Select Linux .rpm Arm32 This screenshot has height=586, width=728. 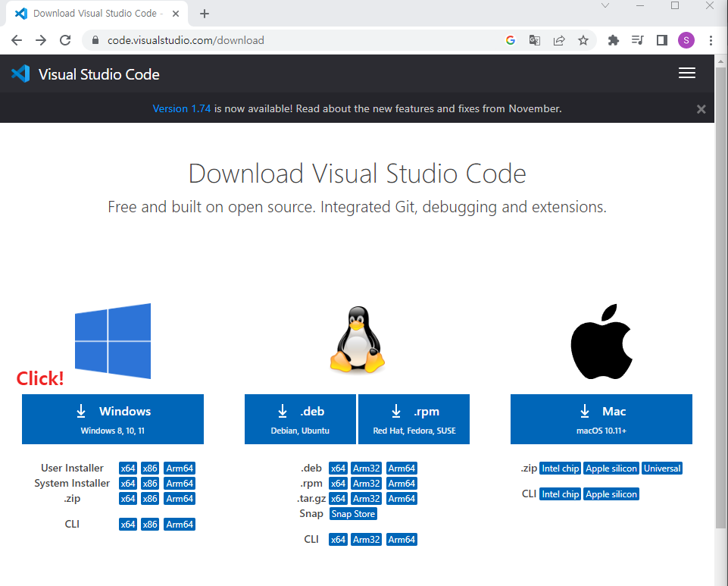point(367,484)
